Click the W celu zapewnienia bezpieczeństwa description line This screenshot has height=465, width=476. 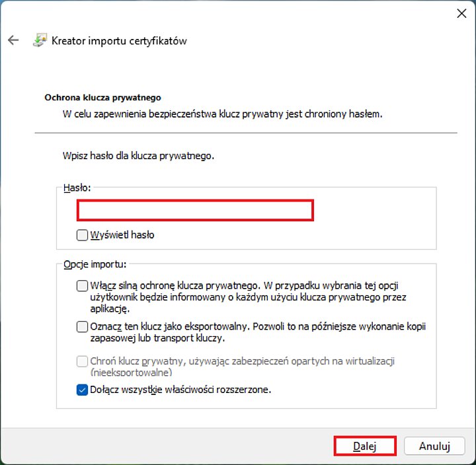click(223, 114)
